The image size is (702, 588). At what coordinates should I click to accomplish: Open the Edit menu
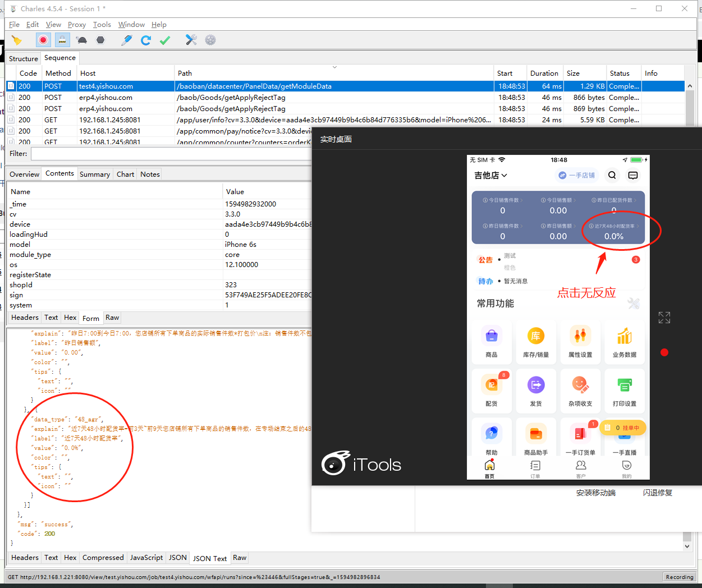click(x=33, y=25)
